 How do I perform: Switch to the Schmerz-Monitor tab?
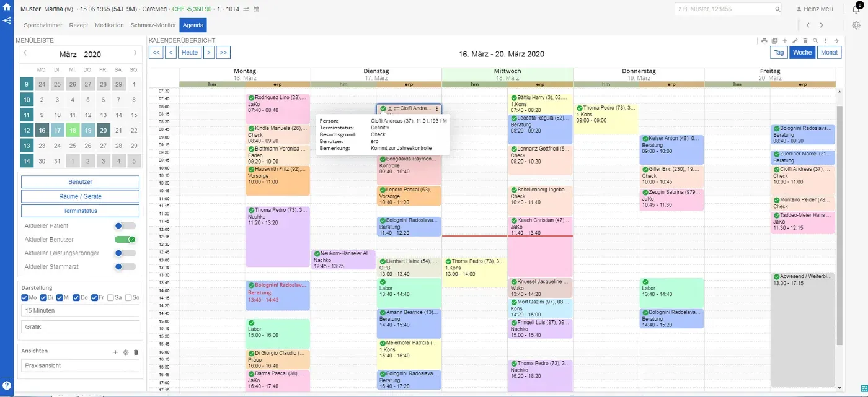(x=153, y=25)
